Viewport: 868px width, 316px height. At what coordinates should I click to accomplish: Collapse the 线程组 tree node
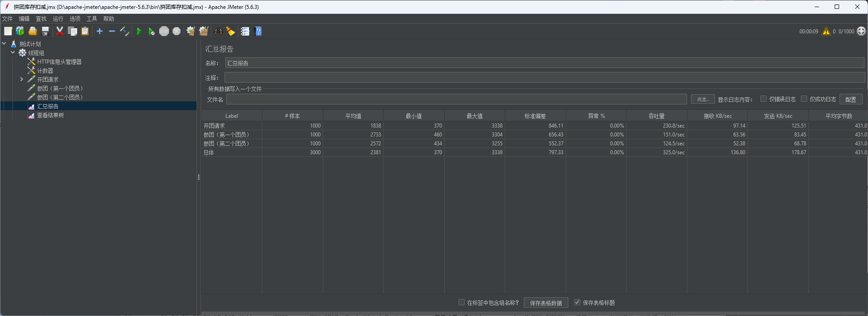tap(13, 52)
